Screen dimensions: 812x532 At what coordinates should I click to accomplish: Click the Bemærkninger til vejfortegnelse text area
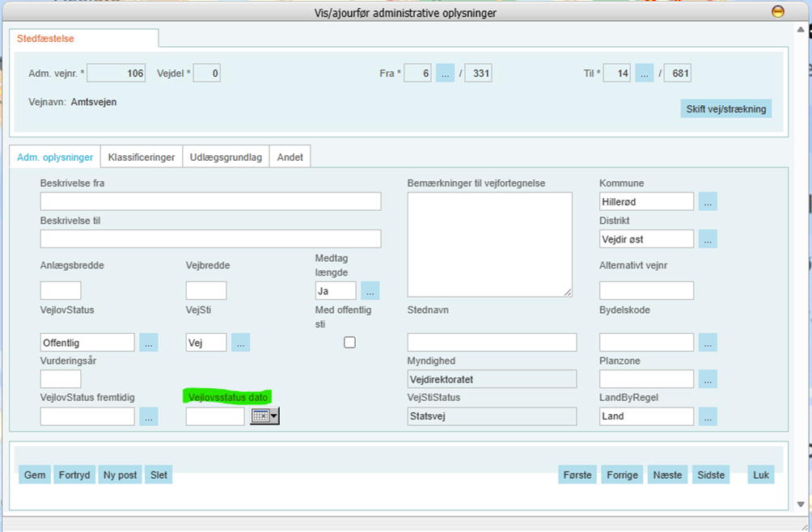[x=489, y=244]
